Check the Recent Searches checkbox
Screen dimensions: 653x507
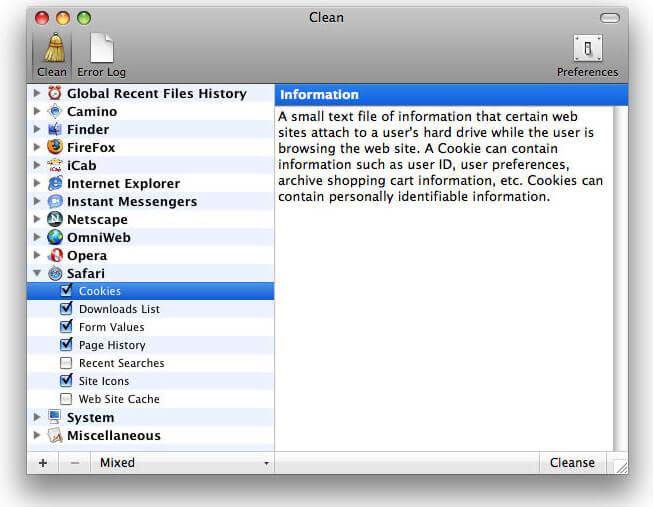click(66, 363)
